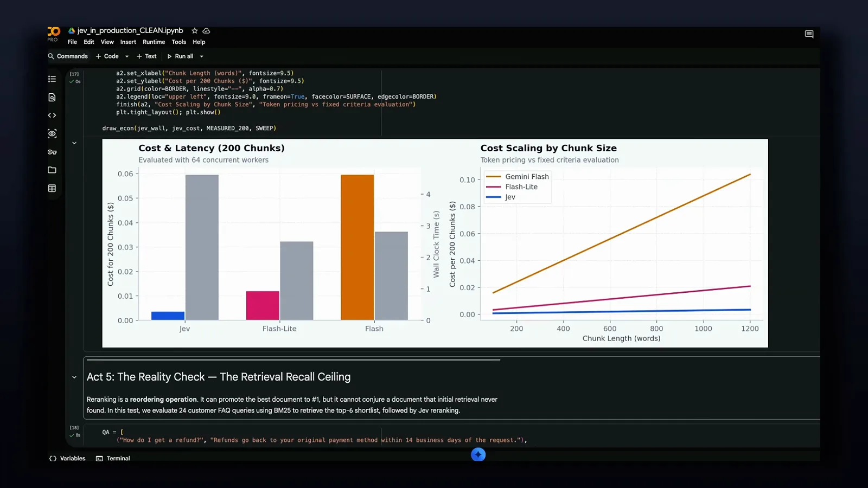Click the a2.set_xlabel code line
The image size is (868, 488).
coord(205,73)
